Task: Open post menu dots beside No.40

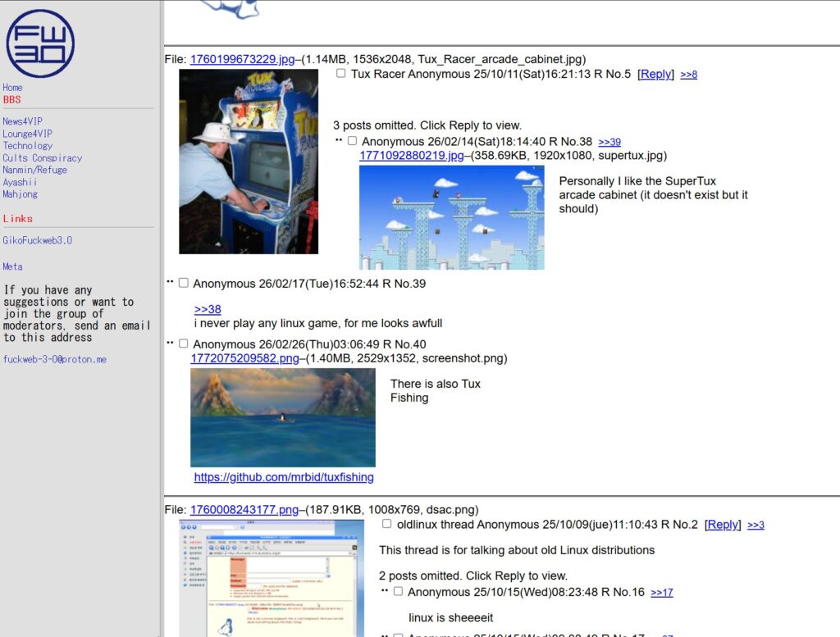Action: (170, 343)
